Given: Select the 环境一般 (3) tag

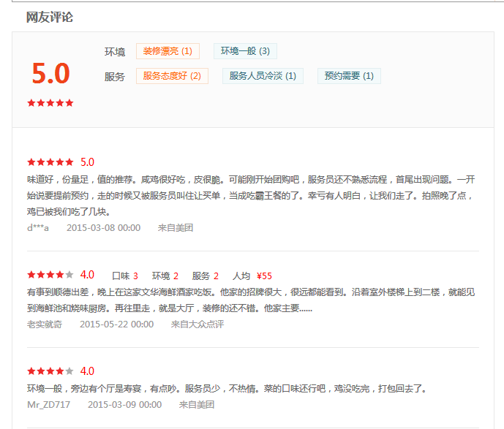Looking at the screenshot, I should [245, 51].
